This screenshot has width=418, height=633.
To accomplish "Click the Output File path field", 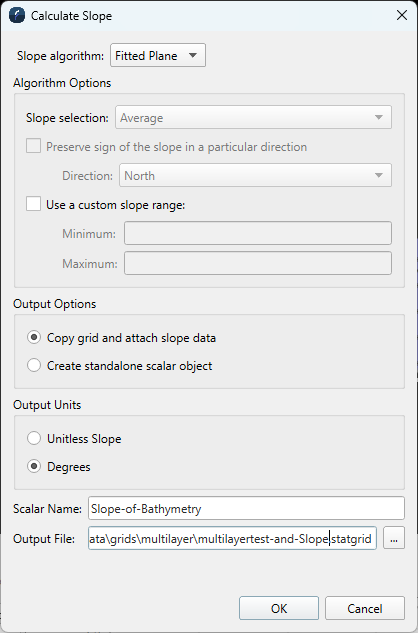I will (232, 538).
